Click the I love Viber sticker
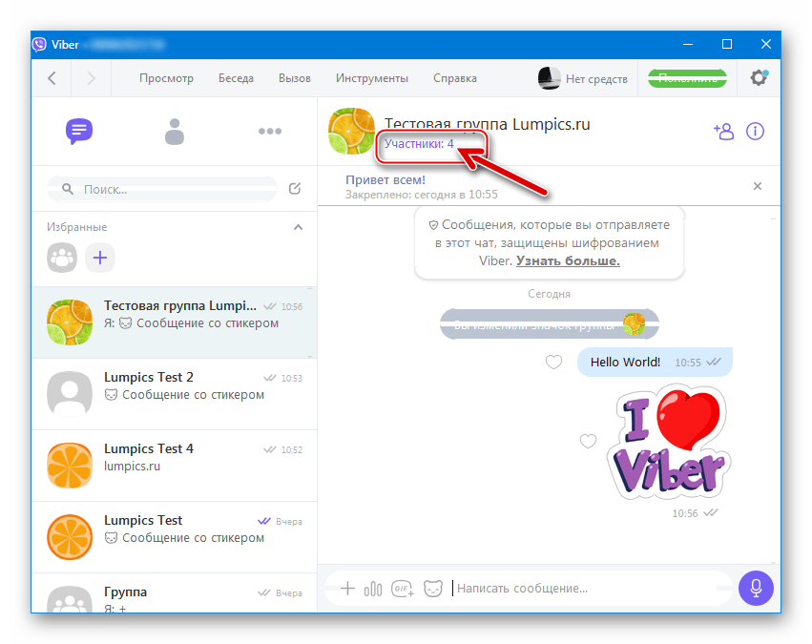 point(669,442)
